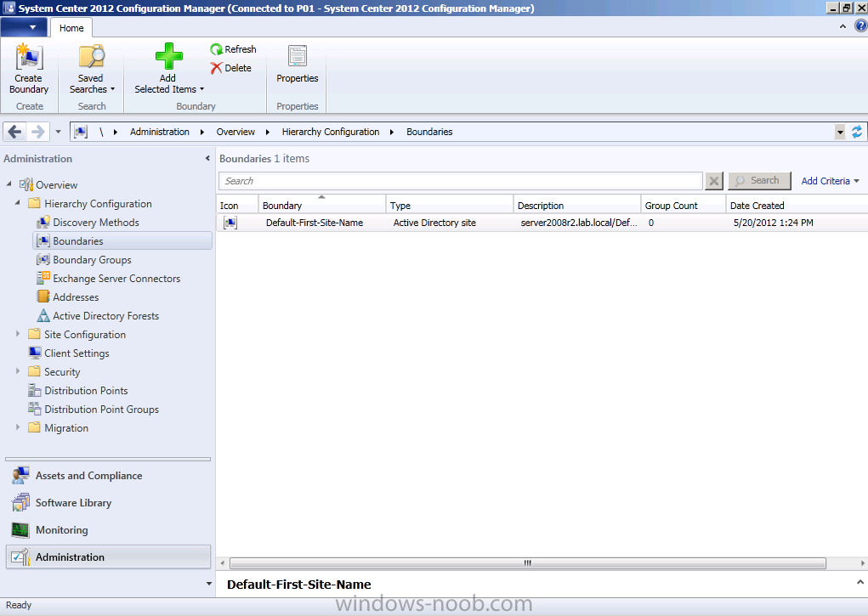868x616 pixels.
Task: Select the Default-First-Site-Name boundary cell
Action: pyautogui.click(x=315, y=223)
